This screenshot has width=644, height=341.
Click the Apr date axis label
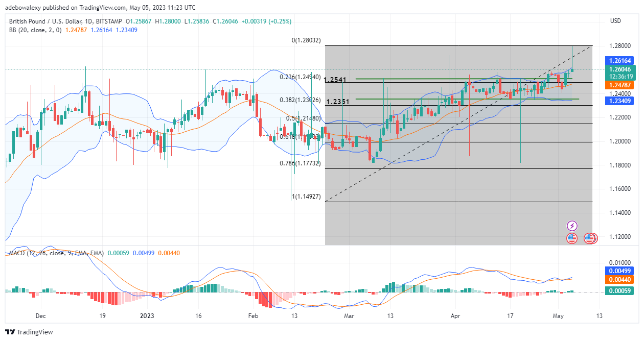click(x=454, y=316)
